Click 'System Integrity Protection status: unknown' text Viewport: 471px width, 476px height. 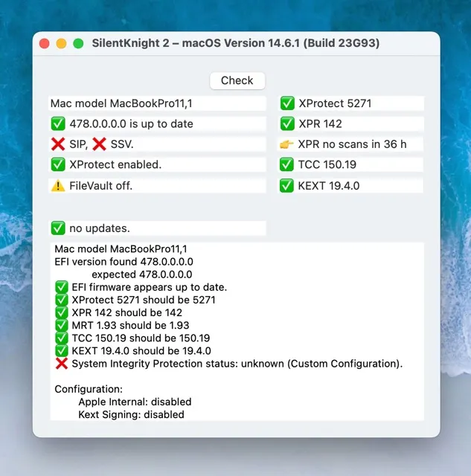pos(178,364)
